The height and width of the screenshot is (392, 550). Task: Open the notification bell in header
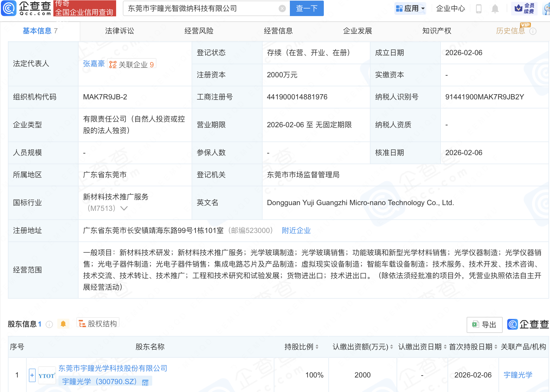pyautogui.click(x=495, y=8)
